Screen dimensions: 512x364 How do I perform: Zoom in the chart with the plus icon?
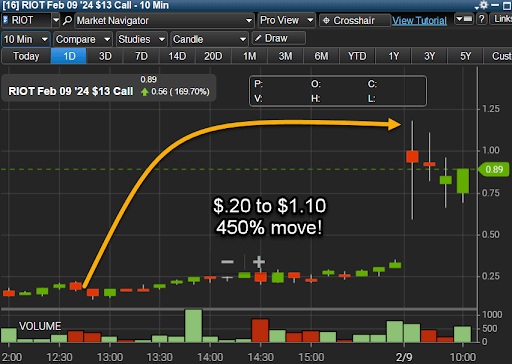tap(259, 262)
